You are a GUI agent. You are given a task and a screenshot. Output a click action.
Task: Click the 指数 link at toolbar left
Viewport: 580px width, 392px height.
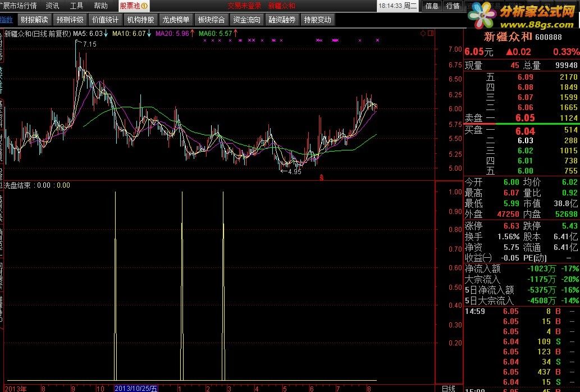point(6,20)
